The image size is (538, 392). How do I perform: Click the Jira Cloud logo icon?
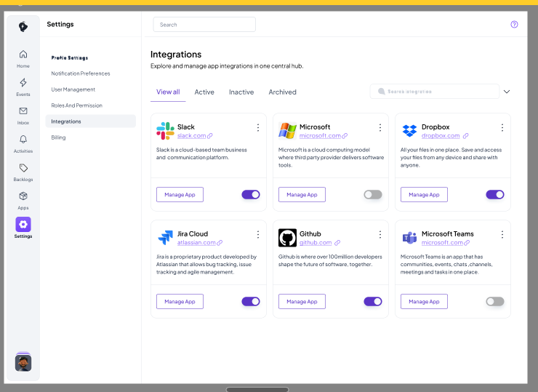(165, 238)
